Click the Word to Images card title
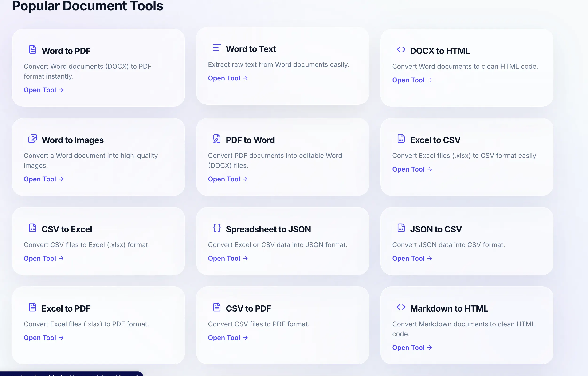 [73, 140]
